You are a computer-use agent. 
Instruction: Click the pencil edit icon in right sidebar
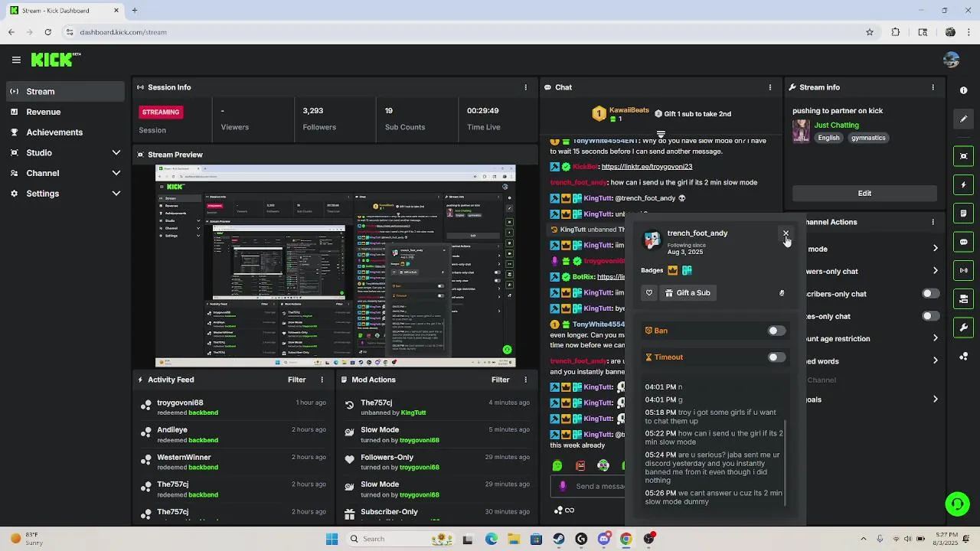click(x=963, y=119)
